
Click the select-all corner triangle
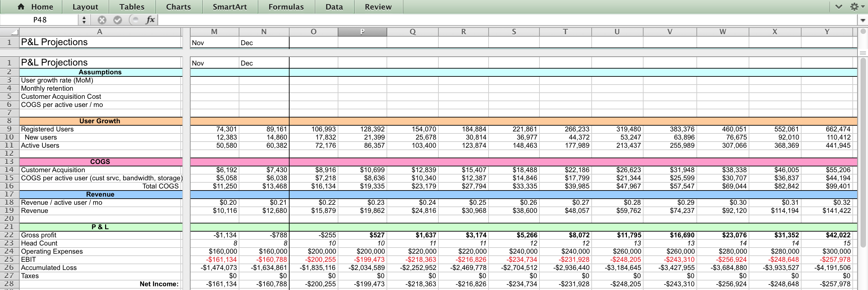[14, 32]
